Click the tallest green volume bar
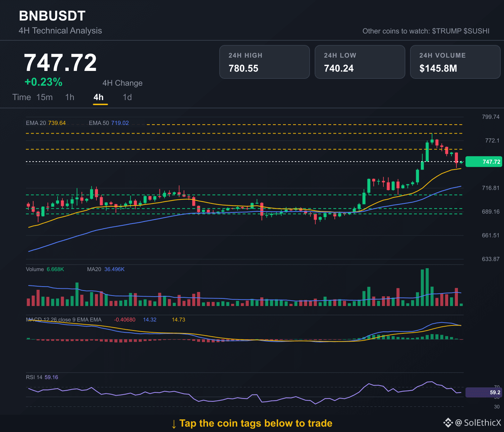504x432 pixels. click(x=427, y=287)
